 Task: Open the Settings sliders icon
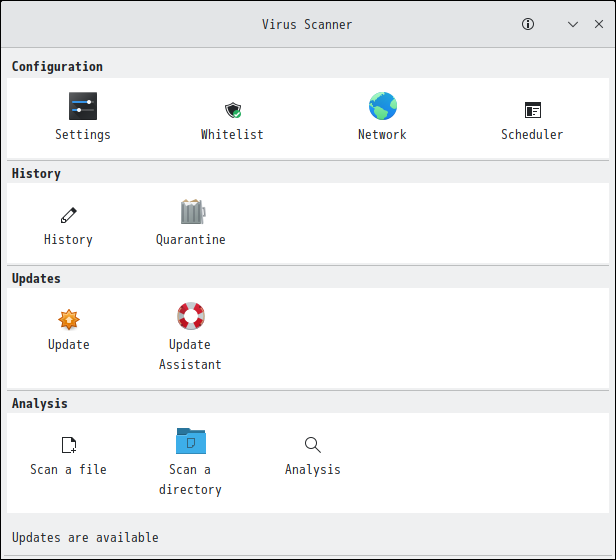coord(83,106)
